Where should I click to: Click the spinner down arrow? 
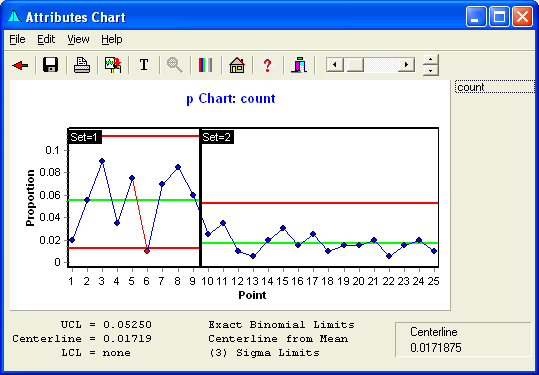[x=431, y=70]
